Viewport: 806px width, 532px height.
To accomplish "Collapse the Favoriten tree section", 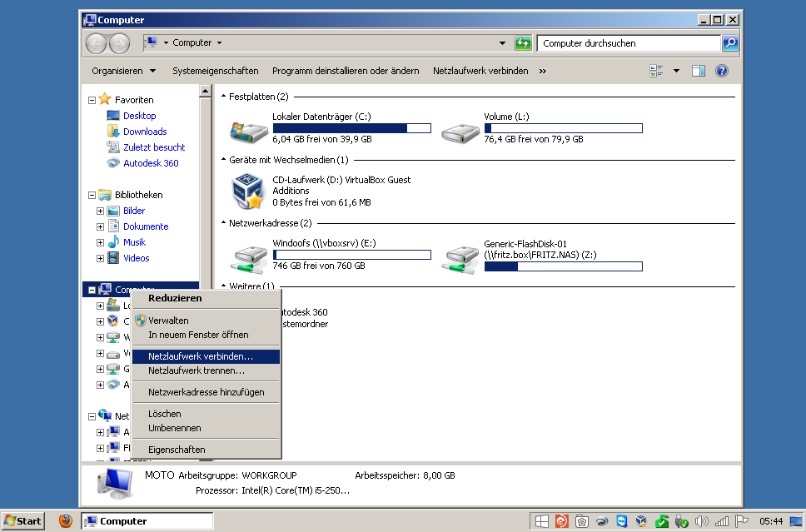I will [x=92, y=100].
